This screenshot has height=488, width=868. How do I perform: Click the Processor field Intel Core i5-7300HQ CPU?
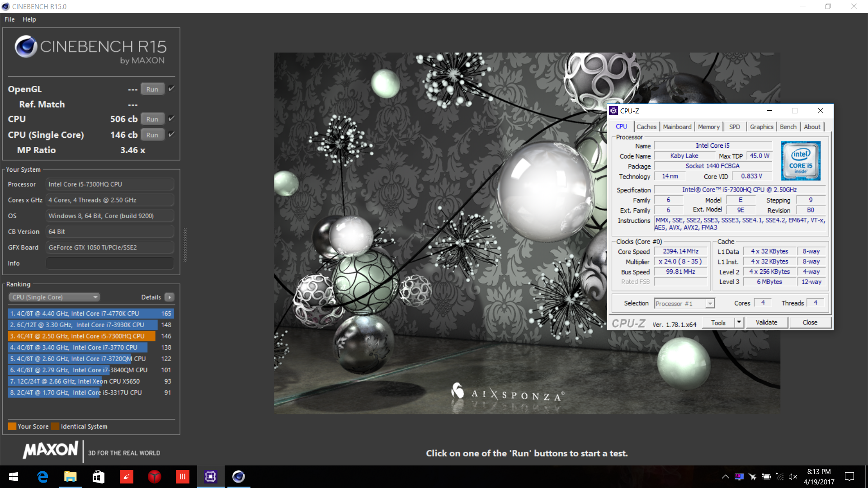[x=110, y=184]
